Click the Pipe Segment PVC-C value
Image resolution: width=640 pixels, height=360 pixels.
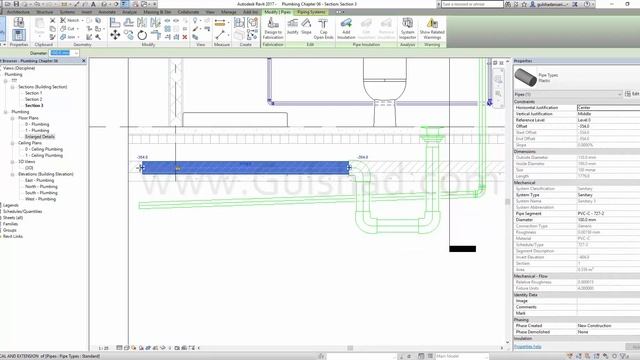click(x=608, y=214)
